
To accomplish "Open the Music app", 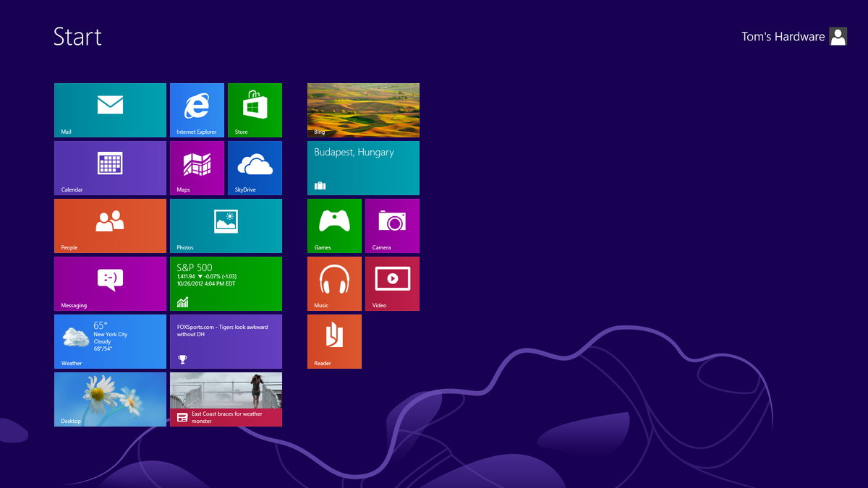I will (334, 283).
